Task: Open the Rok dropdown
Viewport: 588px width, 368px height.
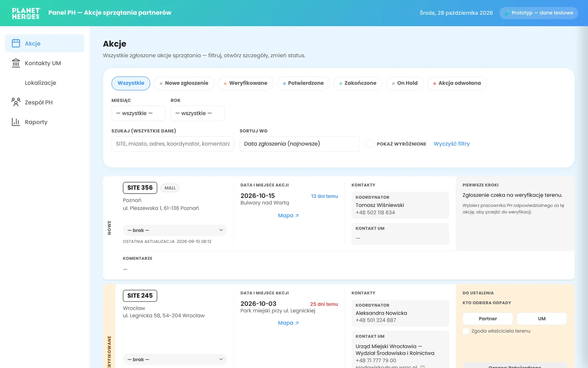Action: (x=198, y=113)
